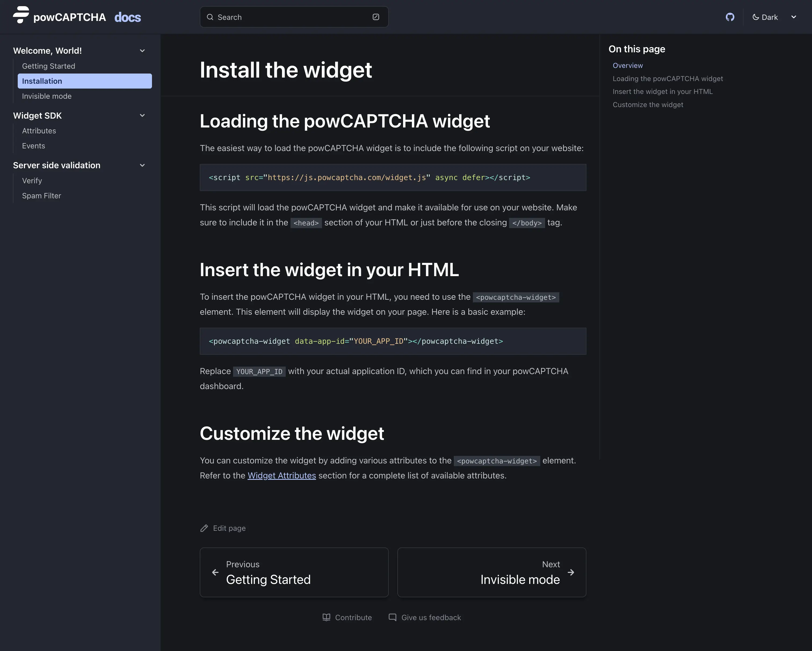Click the Install the widget page title
The image size is (812, 651).
point(286,70)
